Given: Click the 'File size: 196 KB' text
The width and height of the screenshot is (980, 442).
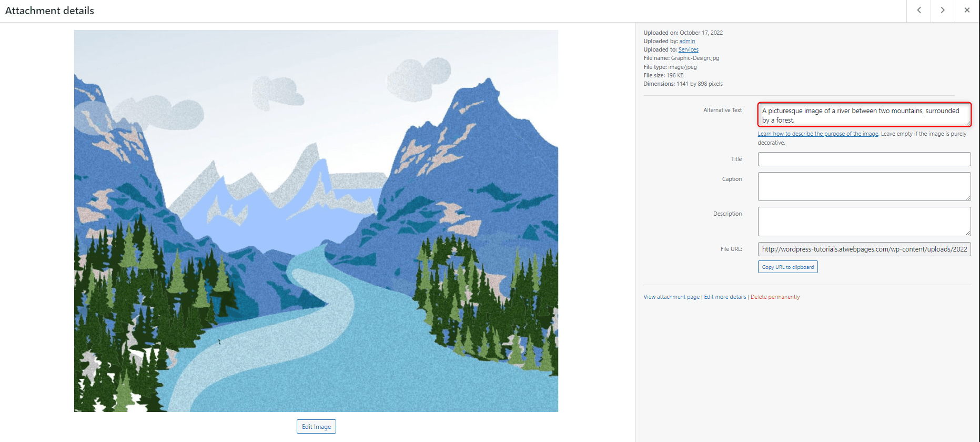Looking at the screenshot, I should (663, 75).
